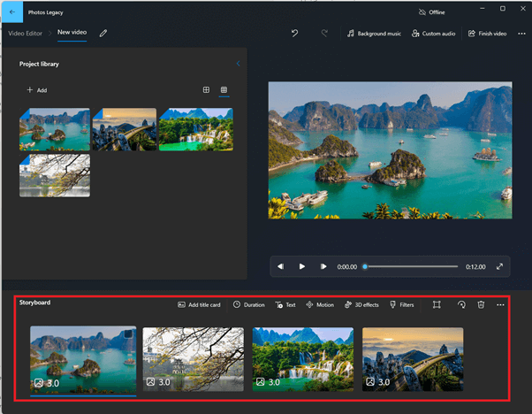Switch library to small thumbnails view

[x=224, y=90]
